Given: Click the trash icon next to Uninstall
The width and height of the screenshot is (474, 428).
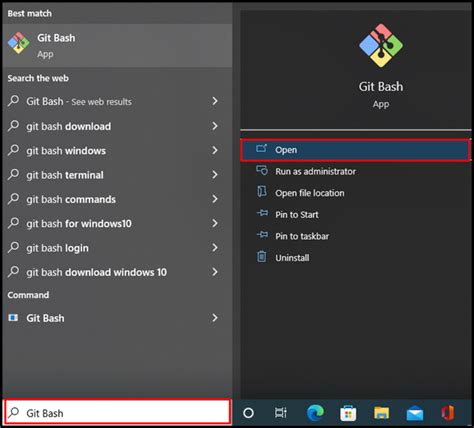Looking at the screenshot, I should point(262,256).
